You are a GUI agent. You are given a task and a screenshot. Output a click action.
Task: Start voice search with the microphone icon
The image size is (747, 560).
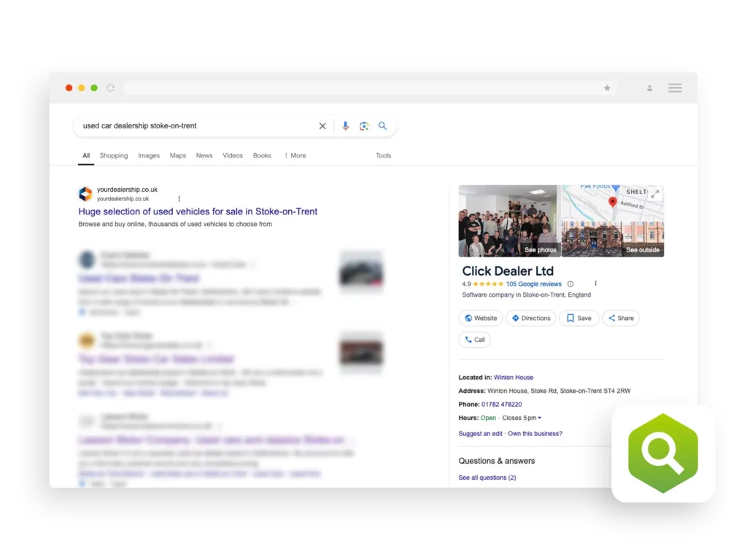coord(345,126)
